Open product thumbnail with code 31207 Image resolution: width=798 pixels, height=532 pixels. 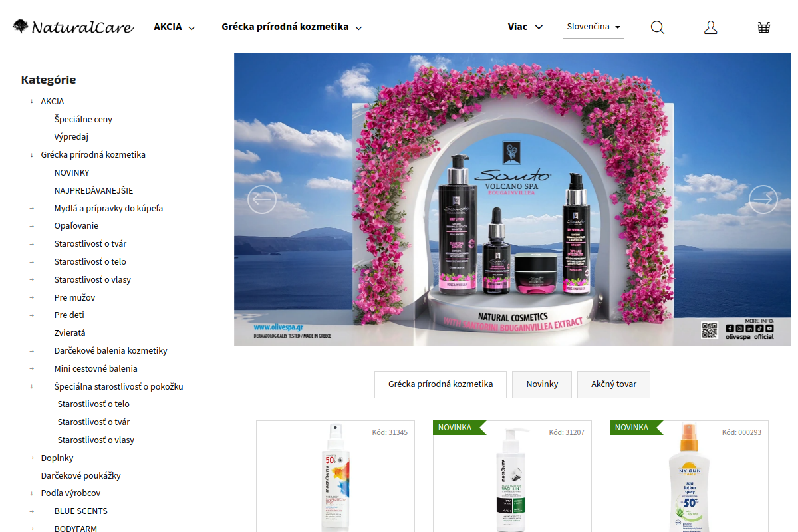point(512,479)
